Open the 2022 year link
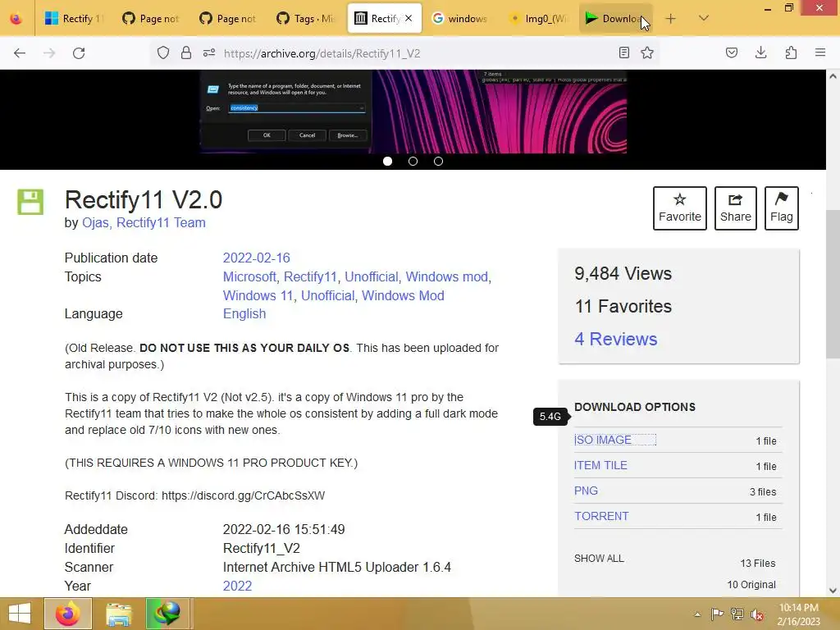 click(237, 586)
